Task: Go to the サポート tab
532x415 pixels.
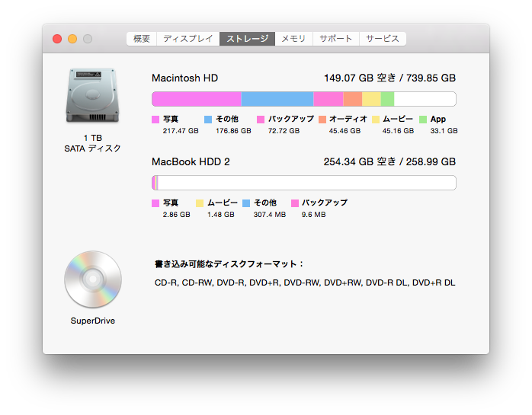Action: 336,39
